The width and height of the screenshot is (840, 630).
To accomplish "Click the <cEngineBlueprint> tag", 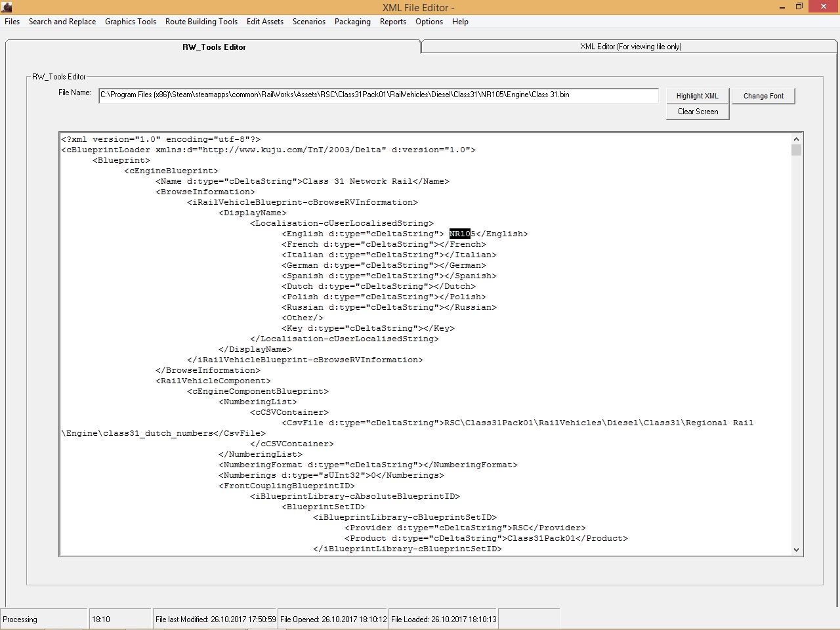I will (171, 171).
